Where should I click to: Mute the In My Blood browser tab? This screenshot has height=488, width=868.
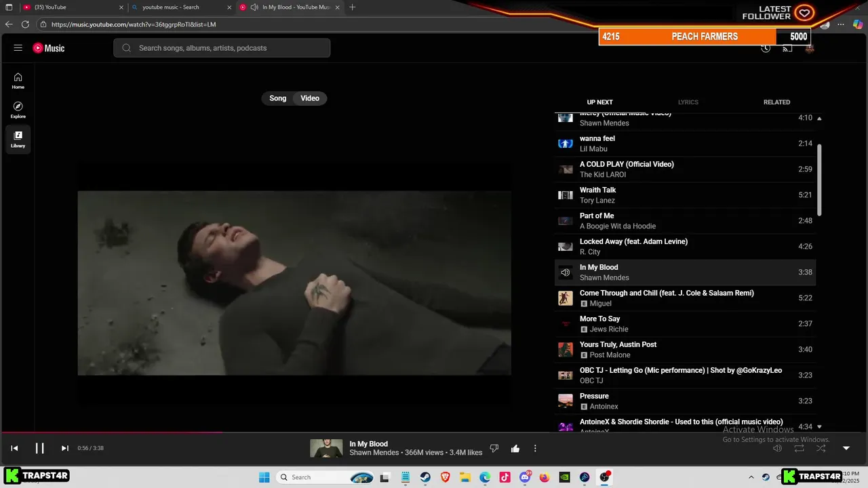tap(254, 7)
